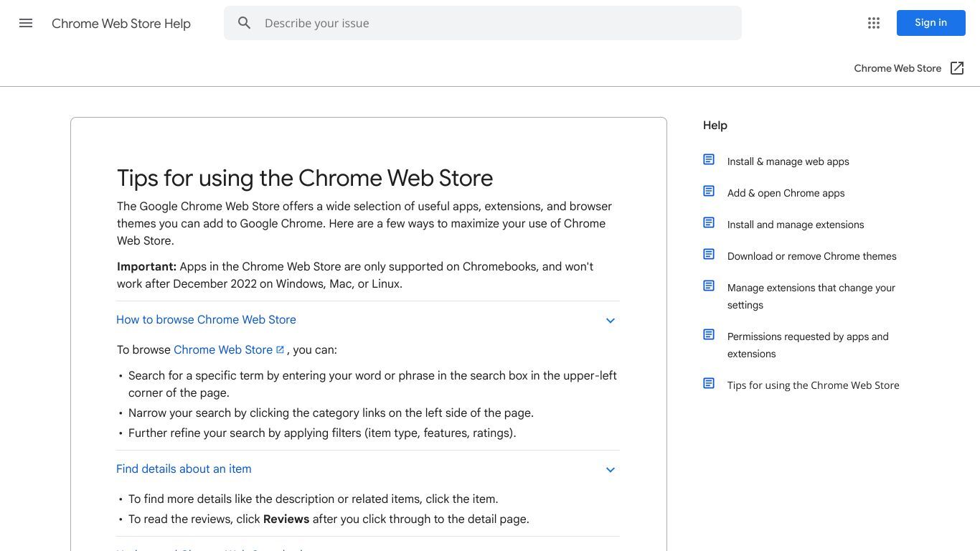980x551 pixels.
Task: Click the article icon for Install and manage extensions
Action: pos(709,223)
